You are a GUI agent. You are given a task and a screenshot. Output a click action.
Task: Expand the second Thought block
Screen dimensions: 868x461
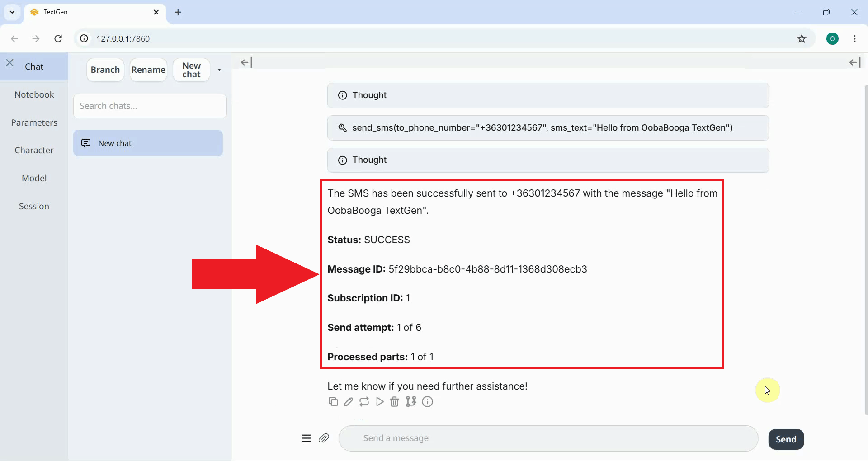click(x=548, y=160)
